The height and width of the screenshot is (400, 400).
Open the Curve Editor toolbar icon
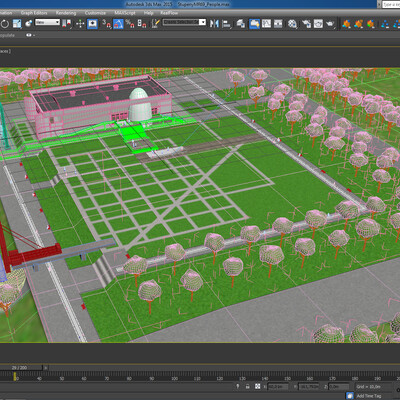[x=266, y=24]
